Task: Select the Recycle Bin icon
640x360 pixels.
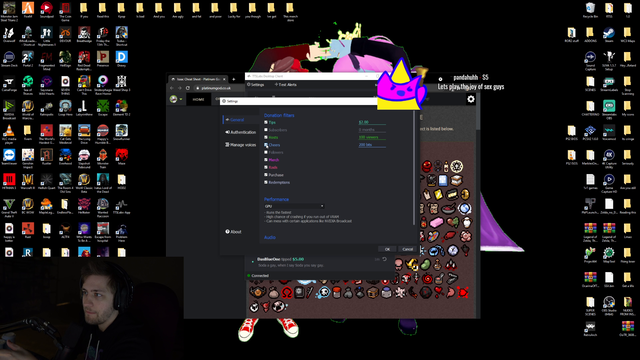Action: click(590, 10)
